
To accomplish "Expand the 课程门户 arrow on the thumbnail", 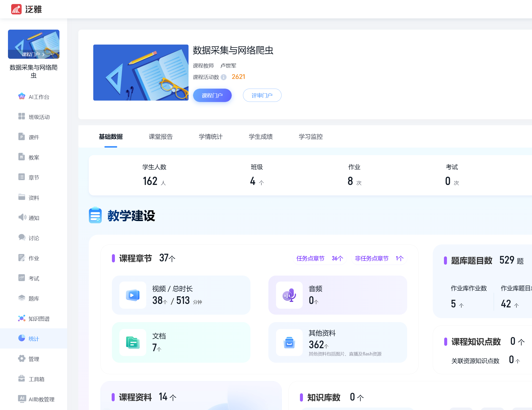I will click(44, 55).
